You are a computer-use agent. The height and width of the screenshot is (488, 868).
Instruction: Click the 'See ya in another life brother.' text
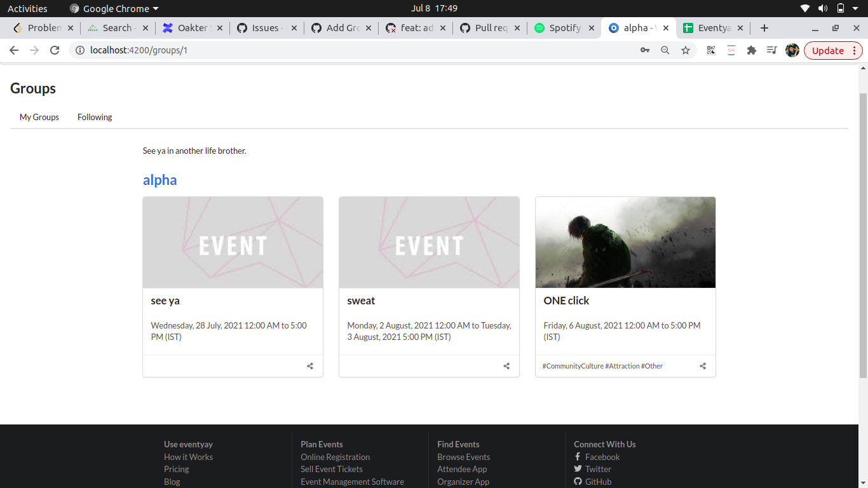click(x=194, y=151)
